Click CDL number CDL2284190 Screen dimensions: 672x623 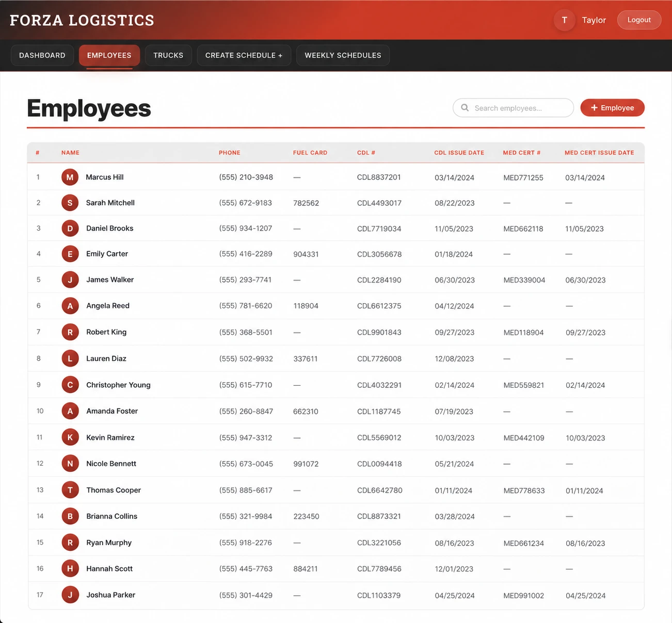click(379, 280)
